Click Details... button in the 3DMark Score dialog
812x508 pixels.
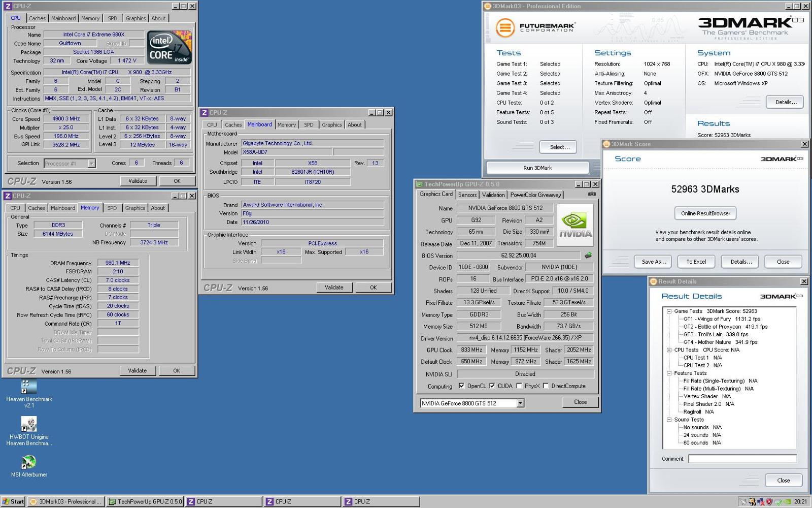pyautogui.click(x=740, y=262)
